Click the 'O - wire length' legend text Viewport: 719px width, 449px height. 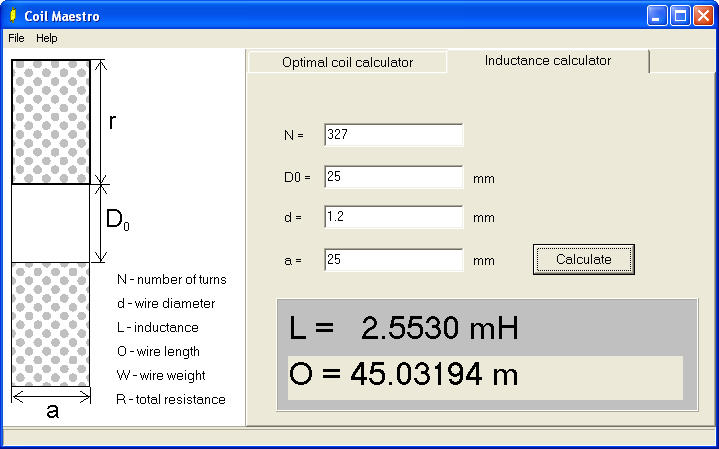tap(159, 352)
